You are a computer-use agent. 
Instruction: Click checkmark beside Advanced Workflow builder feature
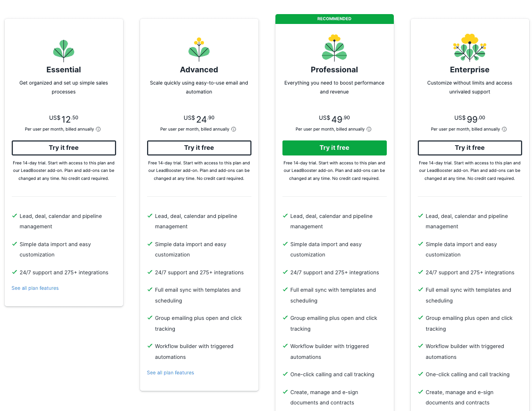coord(150,346)
